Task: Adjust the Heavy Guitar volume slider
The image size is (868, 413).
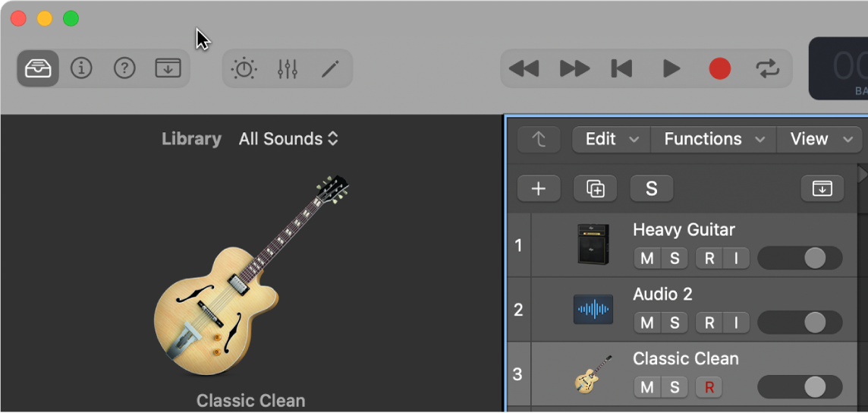Action: click(x=800, y=258)
